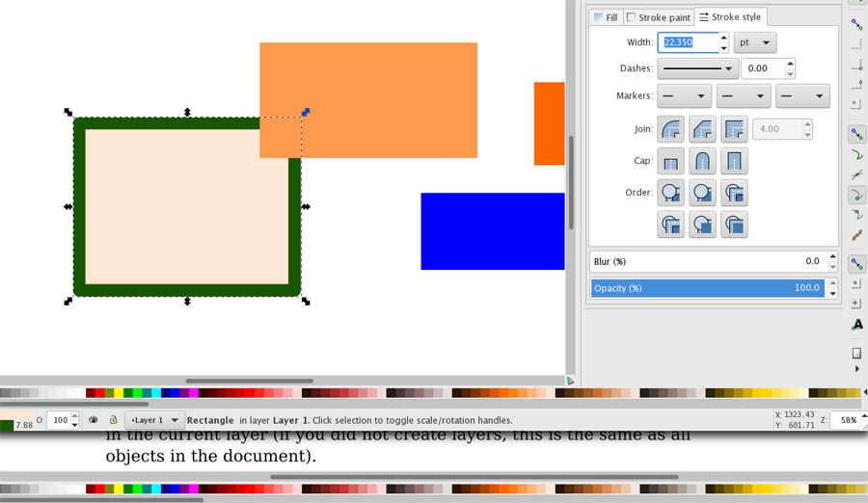The height and width of the screenshot is (503, 868).
Task: Toggle snap to cusp nodes icon
Action: pyautogui.click(x=857, y=195)
